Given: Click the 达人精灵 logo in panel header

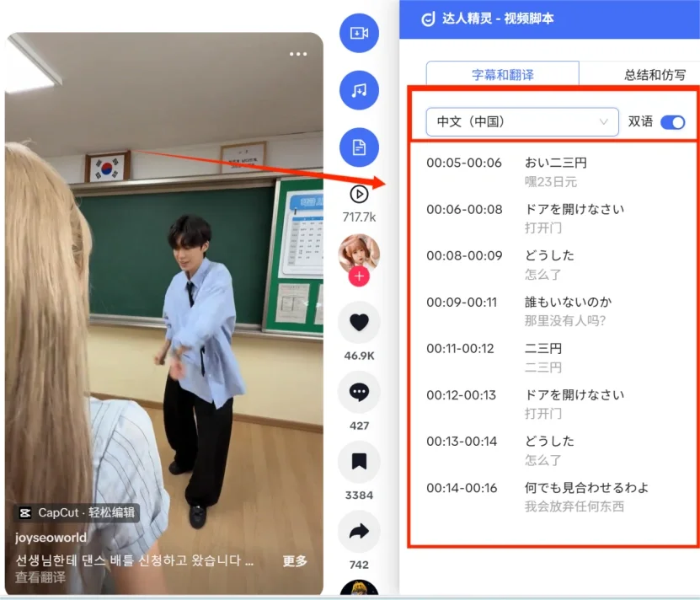Looking at the screenshot, I should point(429,18).
